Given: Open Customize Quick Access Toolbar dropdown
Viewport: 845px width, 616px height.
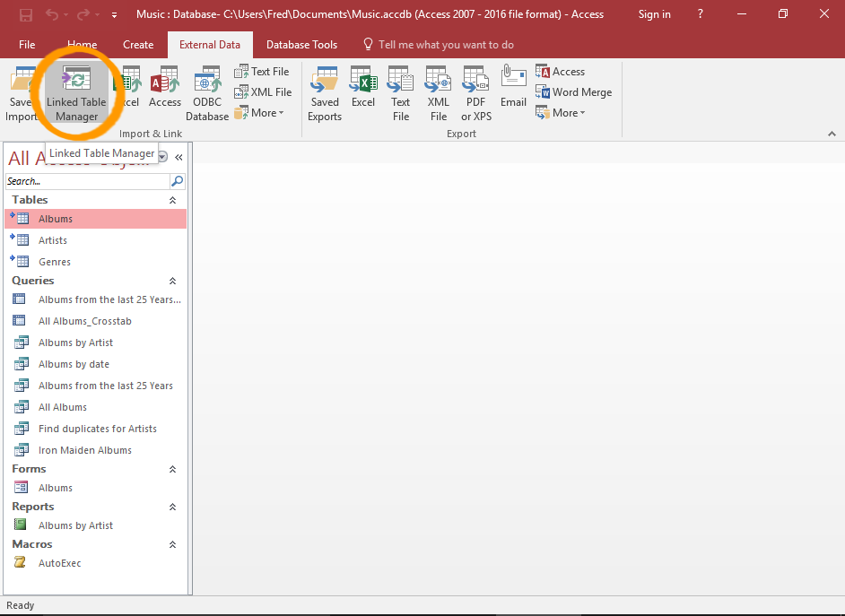Looking at the screenshot, I should tap(114, 15).
